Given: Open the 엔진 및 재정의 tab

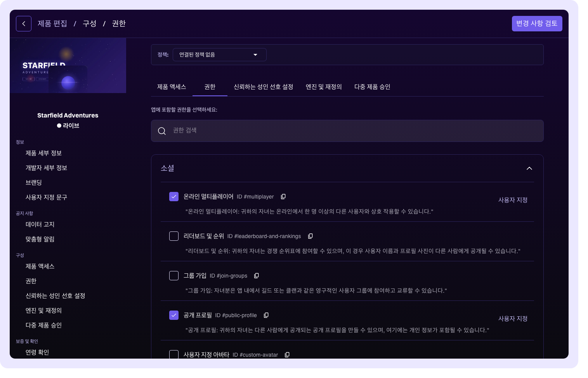Looking at the screenshot, I should pyautogui.click(x=324, y=87).
